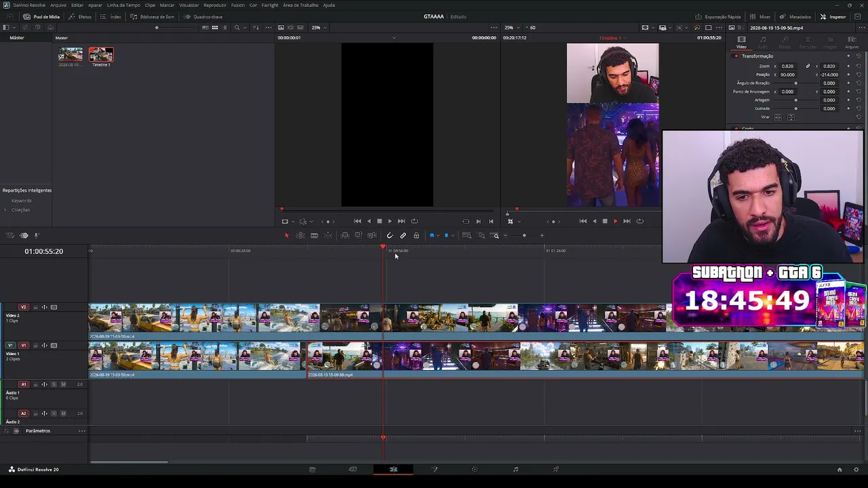This screenshot has width=868, height=488.
Task: Switch media pool to thumbnail grid view
Action: pyautogui.click(x=215, y=28)
